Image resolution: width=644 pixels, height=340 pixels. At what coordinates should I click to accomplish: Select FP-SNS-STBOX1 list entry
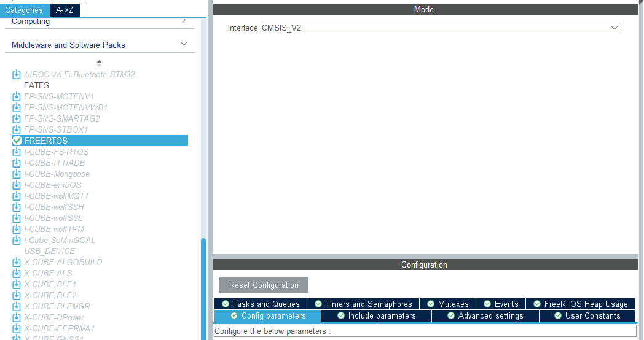click(56, 129)
